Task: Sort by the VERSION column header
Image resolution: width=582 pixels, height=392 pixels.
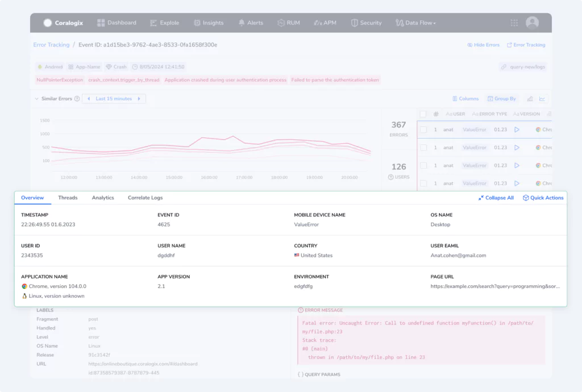Action: pos(526,114)
